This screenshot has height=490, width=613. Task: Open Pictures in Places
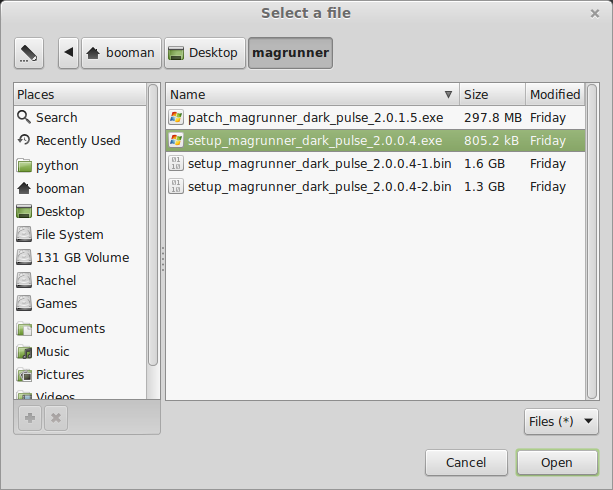pyautogui.click(x=80, y=375)
